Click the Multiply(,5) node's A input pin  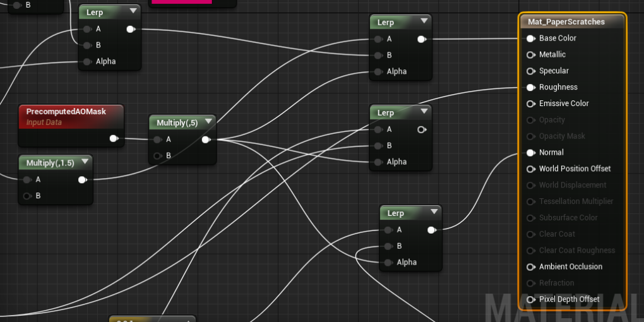click(157, 140)
